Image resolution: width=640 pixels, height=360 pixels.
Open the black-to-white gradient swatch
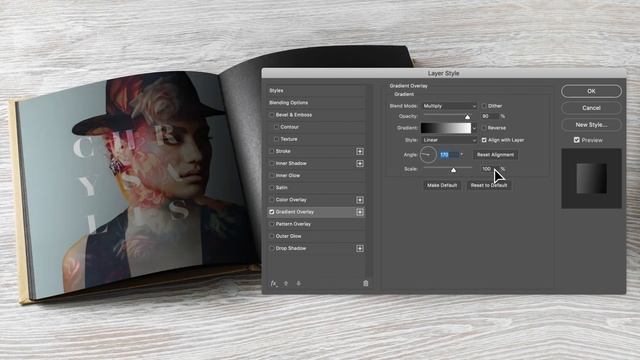pos(446,128)
